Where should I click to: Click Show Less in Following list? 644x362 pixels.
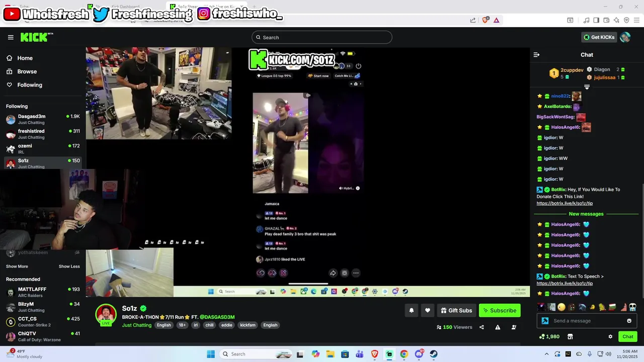click(x=69, y=266)
